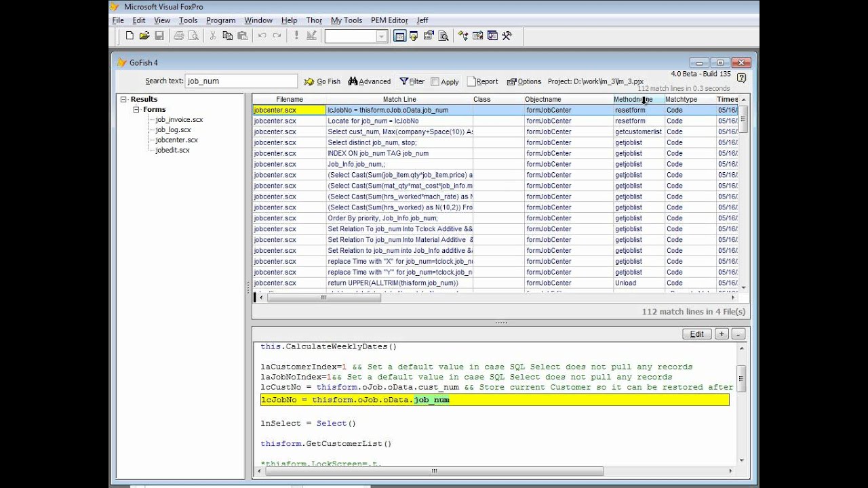Open the Advanced search button
The height and width of the screenshot is (488, 868).
pos(370,81)
